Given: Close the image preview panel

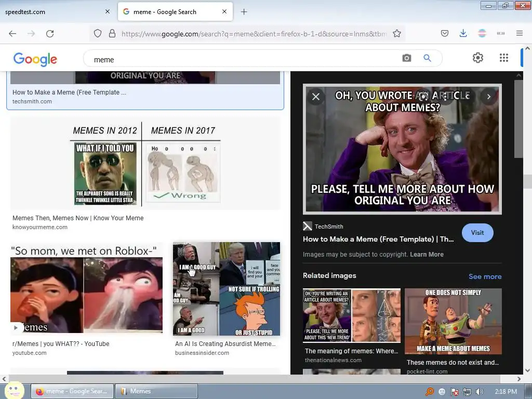Looking at the screenshot, I should tap(316, 97).
